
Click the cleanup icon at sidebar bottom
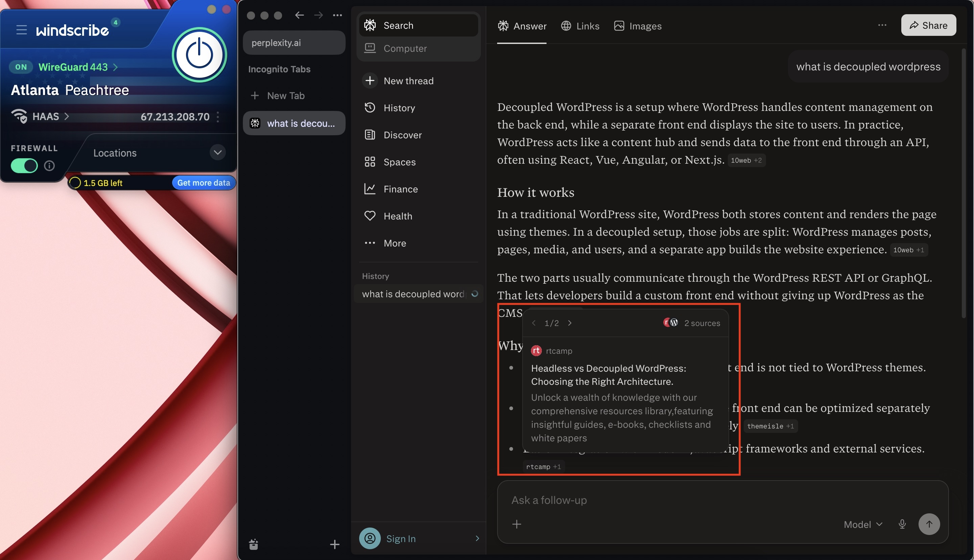click(253, 544)
